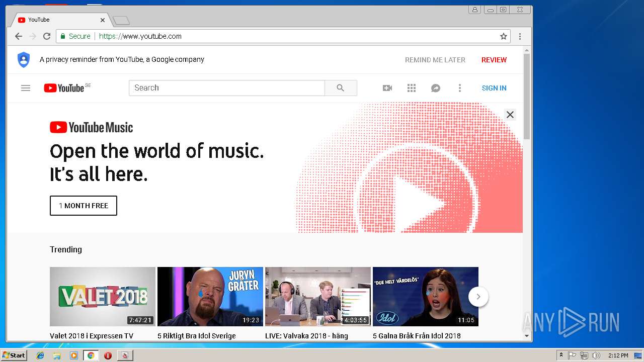Open the last taskbar app icon
Image resolution: width=644 pixels, height=362 pixels.
click(x=125, y=355)
